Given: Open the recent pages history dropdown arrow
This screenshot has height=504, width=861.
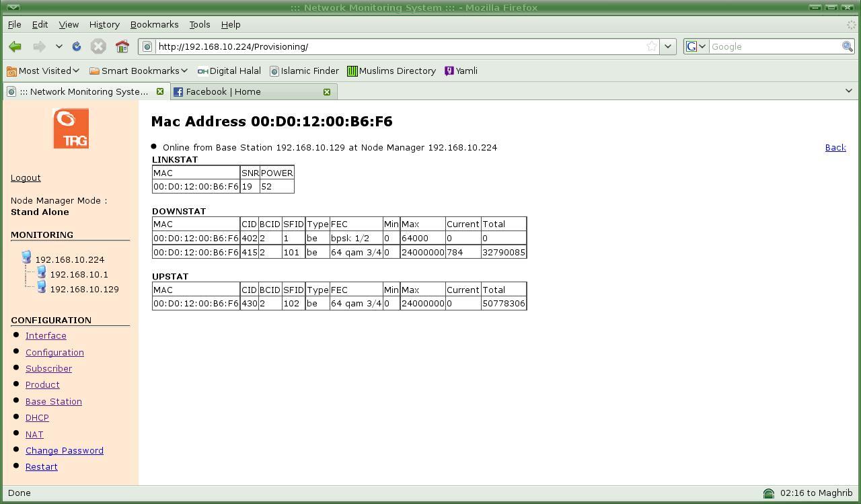Looking at the screenshot, I should [x=59, y=46].
